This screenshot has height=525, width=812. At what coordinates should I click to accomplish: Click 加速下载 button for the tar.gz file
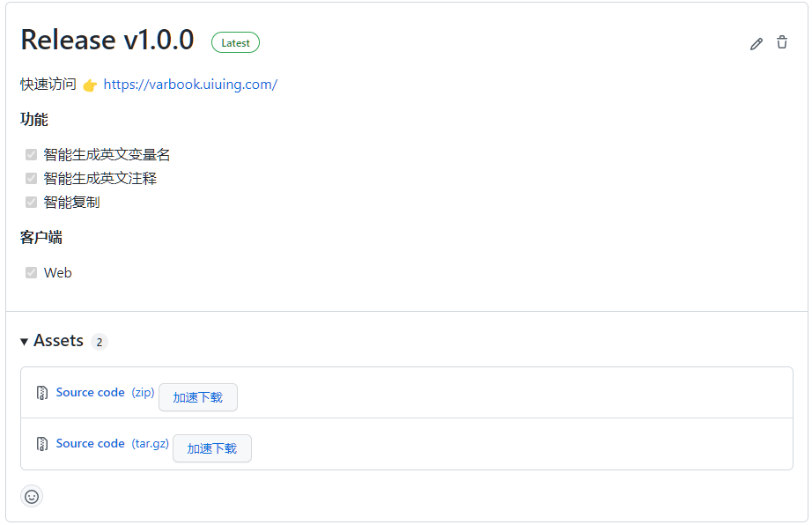(211, 448)
